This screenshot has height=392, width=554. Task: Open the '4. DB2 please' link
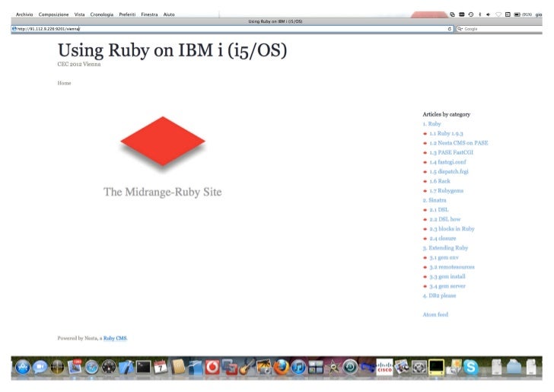(439, 295)
